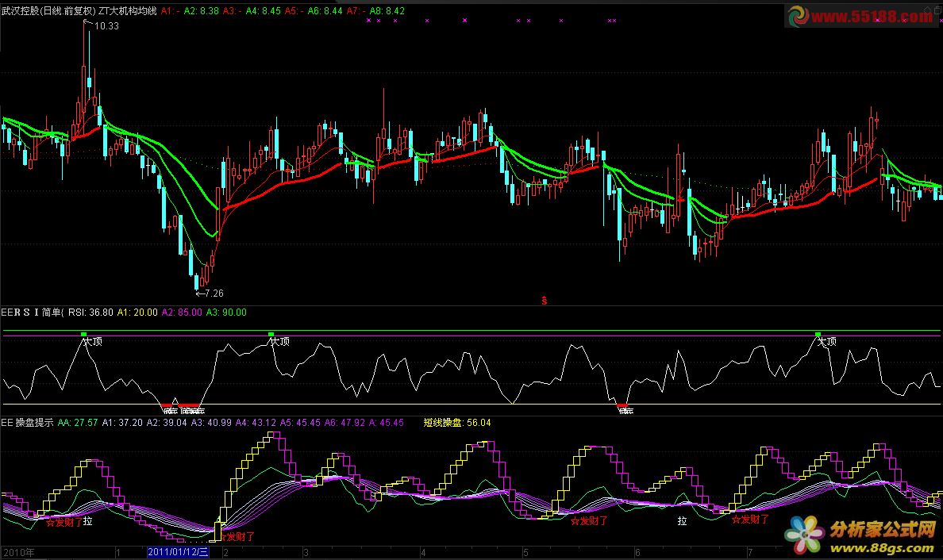Click the A8: 8.42 indicator value

point(387,11)
